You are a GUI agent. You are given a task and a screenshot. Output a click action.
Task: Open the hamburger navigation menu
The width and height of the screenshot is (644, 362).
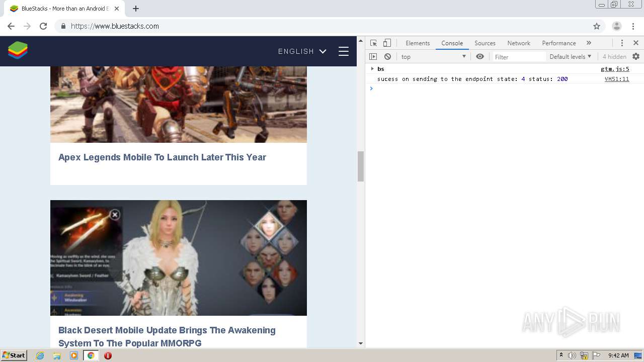[x=344, y=51]
